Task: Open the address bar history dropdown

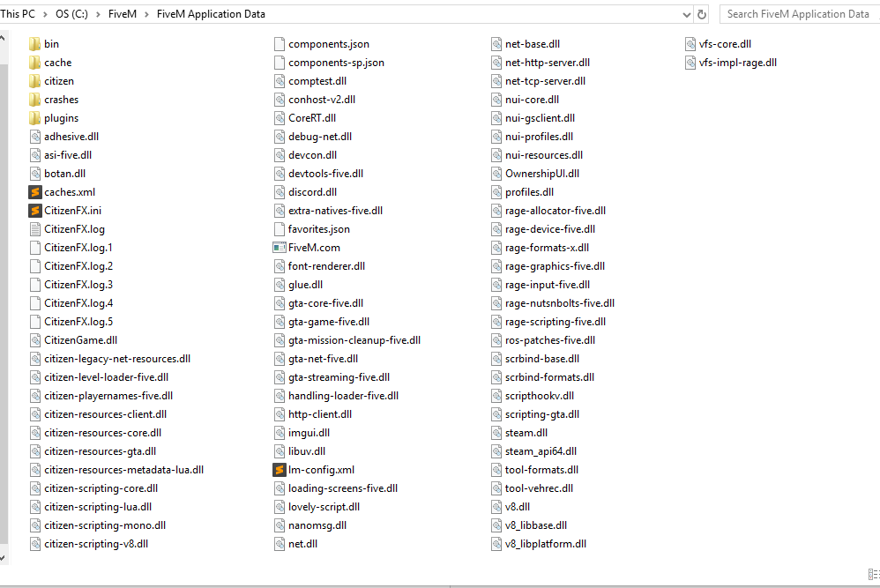Action: (x=686, y=15)
